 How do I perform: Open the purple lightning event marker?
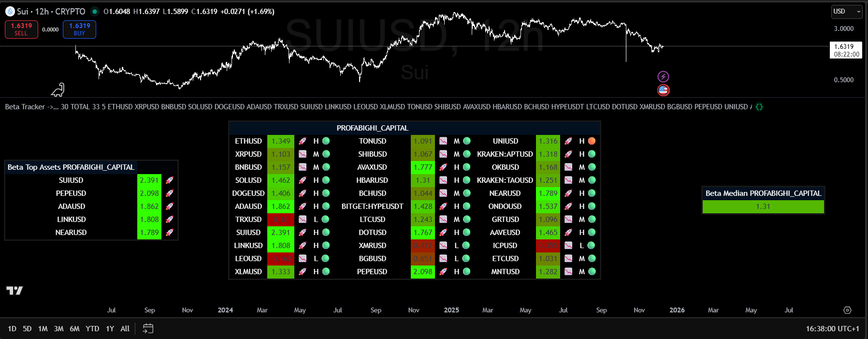click(663, 76)
